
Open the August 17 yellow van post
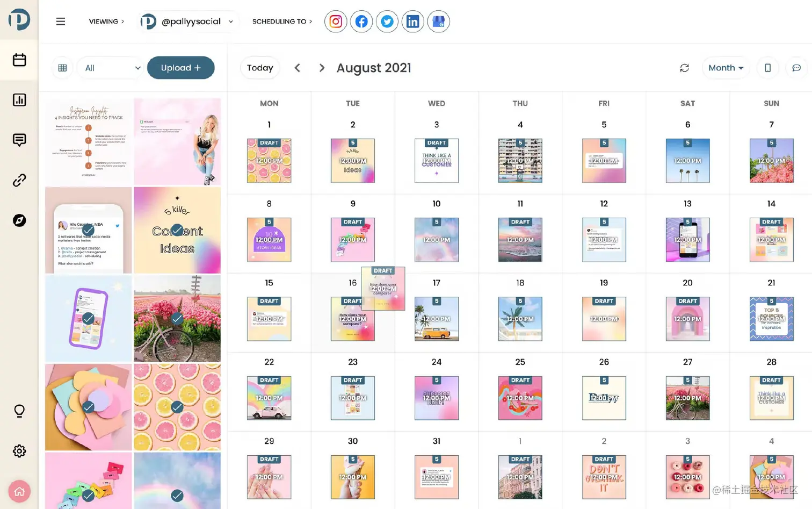(437, 319)
